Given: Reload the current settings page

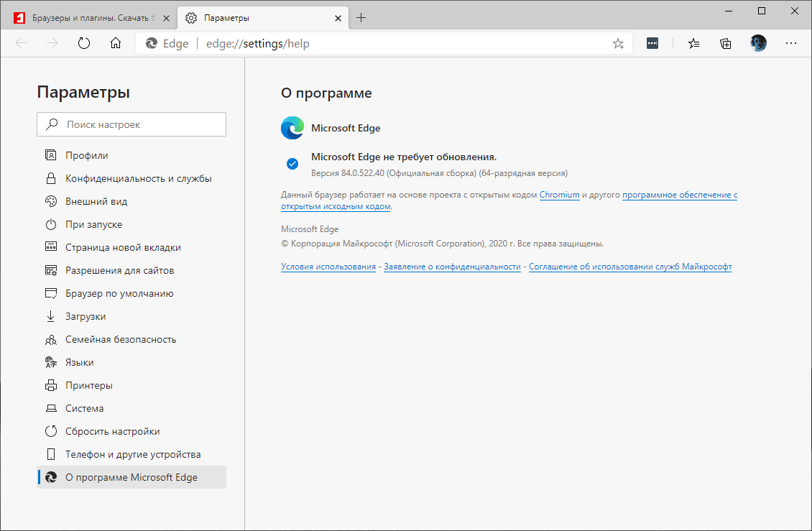Looking at the screenshot, I should pos(84,43).
